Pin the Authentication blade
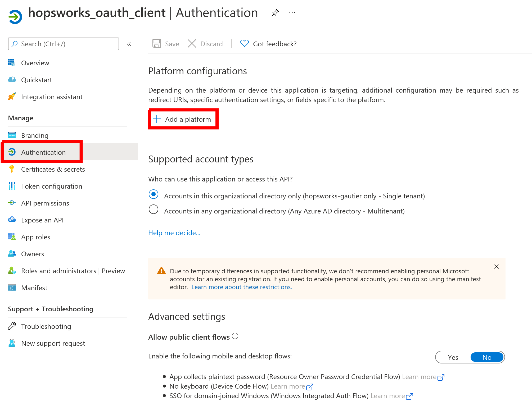This screenshot has width=532, height=410. (275, 13)
